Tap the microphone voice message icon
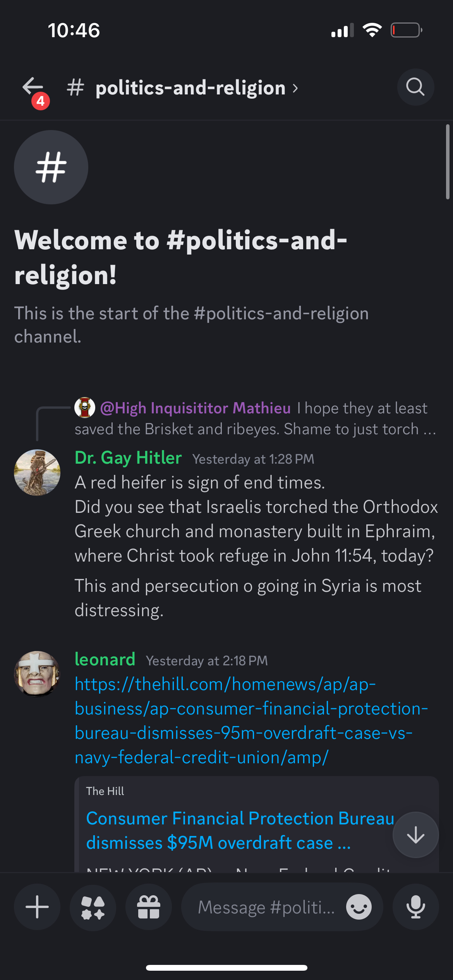This screenshot has width=453, height=980. point(415,907)
